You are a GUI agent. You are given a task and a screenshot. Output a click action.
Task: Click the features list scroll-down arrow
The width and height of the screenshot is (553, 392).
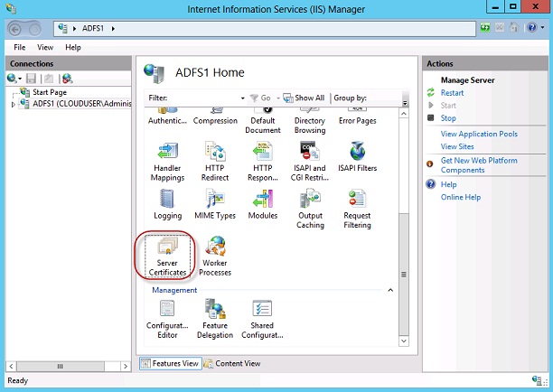click(404, 341)
